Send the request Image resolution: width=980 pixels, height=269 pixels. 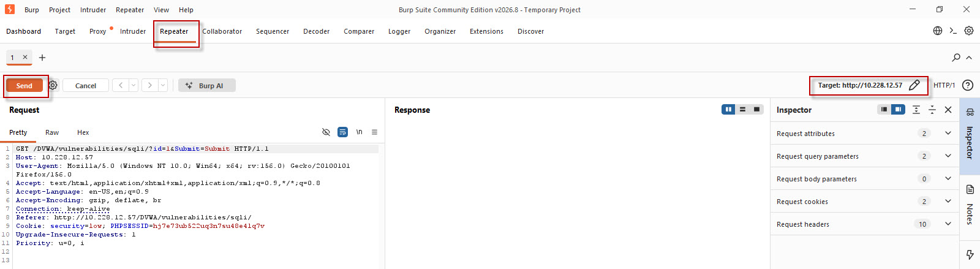[24, 85]
